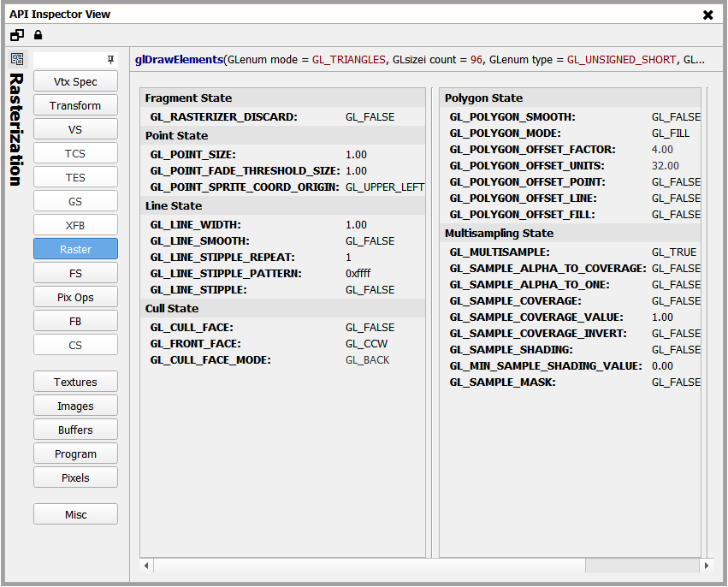Open the Pix Ops section
728x587 pixels.
pos(75,298)
